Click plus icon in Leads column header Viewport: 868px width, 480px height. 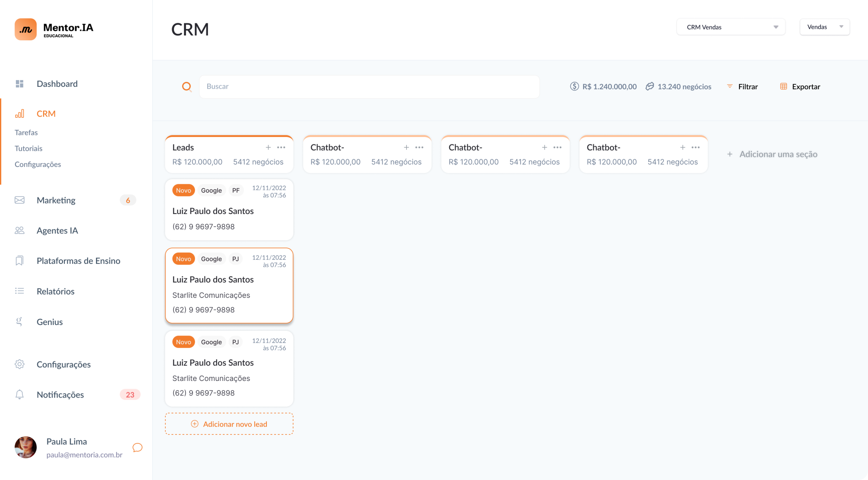(268, 148)
